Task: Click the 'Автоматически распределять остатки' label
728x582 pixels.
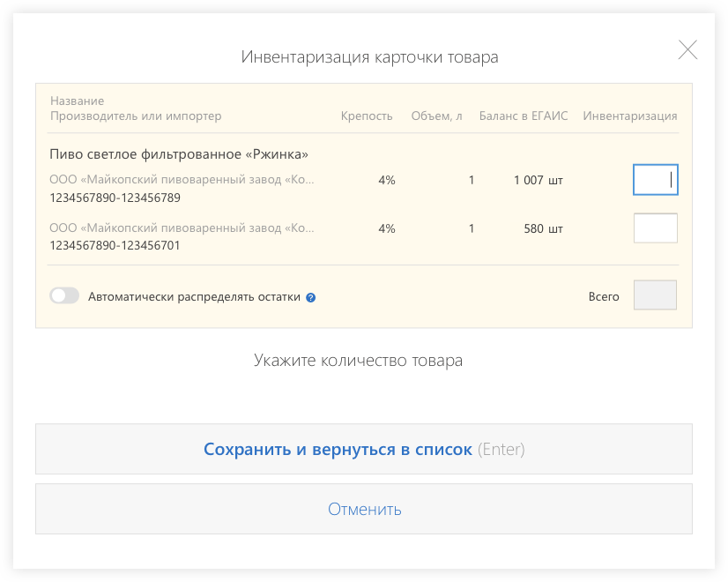Action: point(194,297)
